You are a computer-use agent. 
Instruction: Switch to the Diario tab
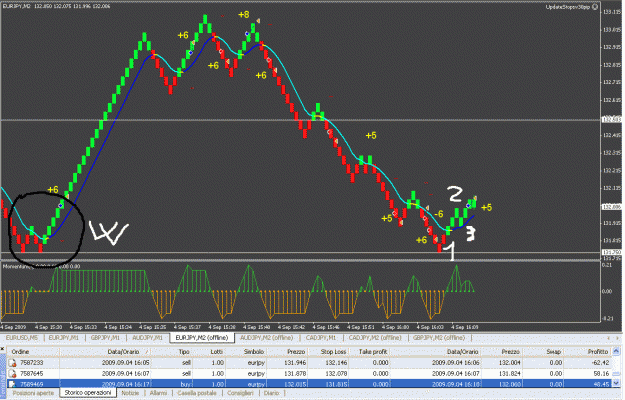pos(271,393)
